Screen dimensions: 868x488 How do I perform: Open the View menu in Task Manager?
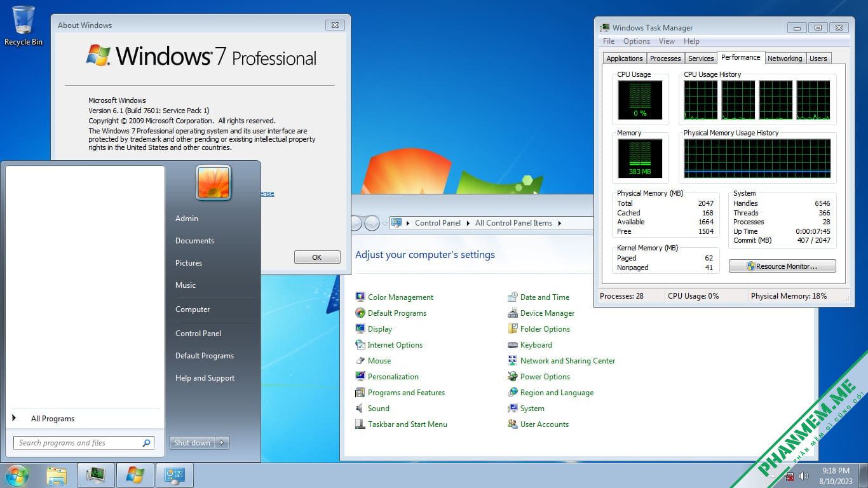tap(667, 41)
